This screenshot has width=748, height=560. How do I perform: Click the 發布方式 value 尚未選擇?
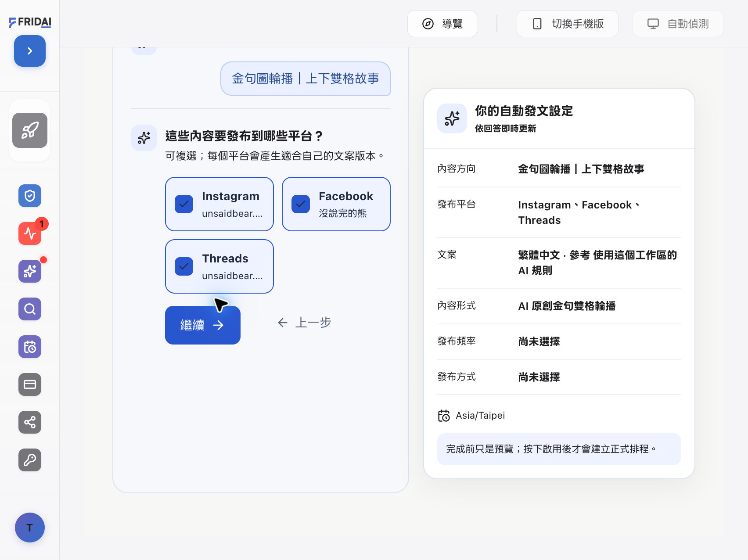539,377
